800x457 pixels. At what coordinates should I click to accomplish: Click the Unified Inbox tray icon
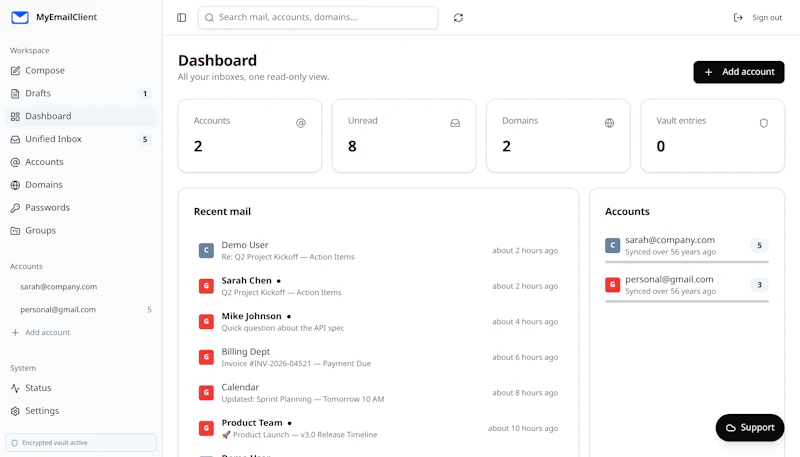tap(15, 139)
